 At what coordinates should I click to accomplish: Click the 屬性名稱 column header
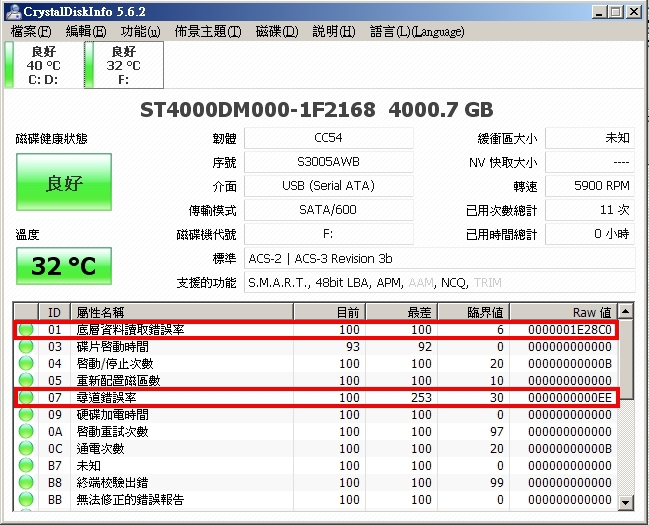[182, 312]
